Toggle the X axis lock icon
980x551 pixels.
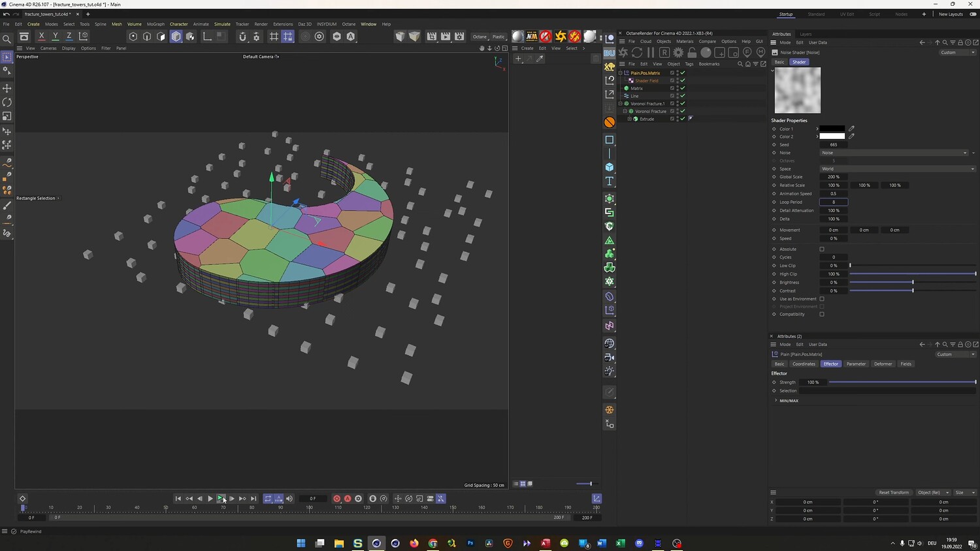click(x=41, y=37)
